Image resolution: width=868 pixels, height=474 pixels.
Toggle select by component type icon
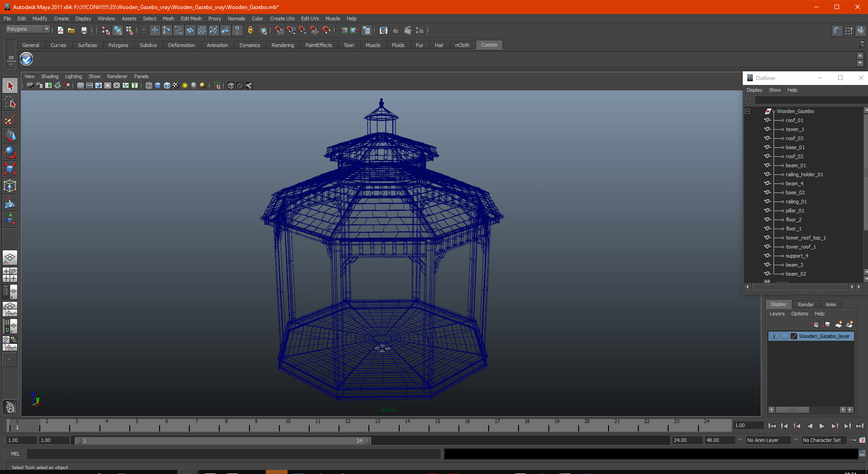click(x=129, y=30)
